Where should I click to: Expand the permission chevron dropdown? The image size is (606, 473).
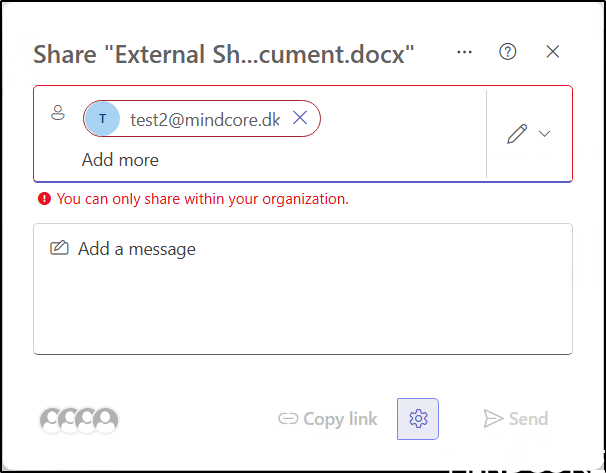click(x=545, y=134)
